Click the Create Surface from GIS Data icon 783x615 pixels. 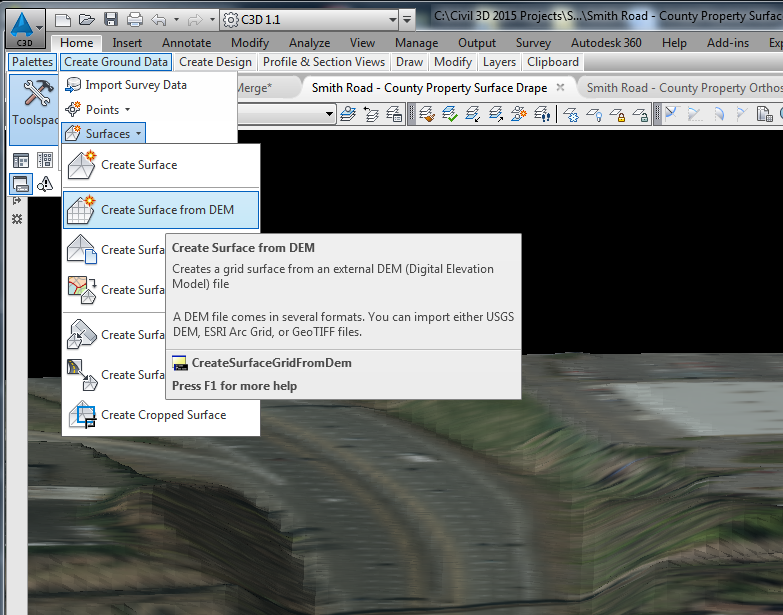(81, 290)
